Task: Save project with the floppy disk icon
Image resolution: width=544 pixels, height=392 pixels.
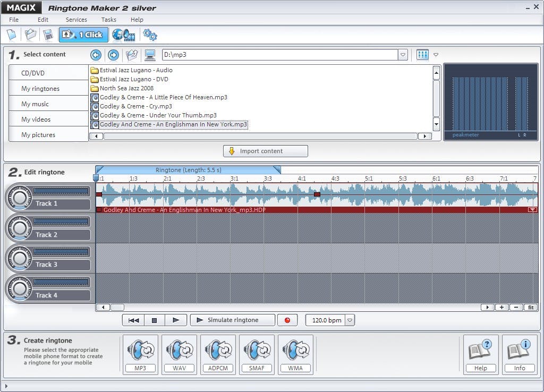Action: (48, 35)
